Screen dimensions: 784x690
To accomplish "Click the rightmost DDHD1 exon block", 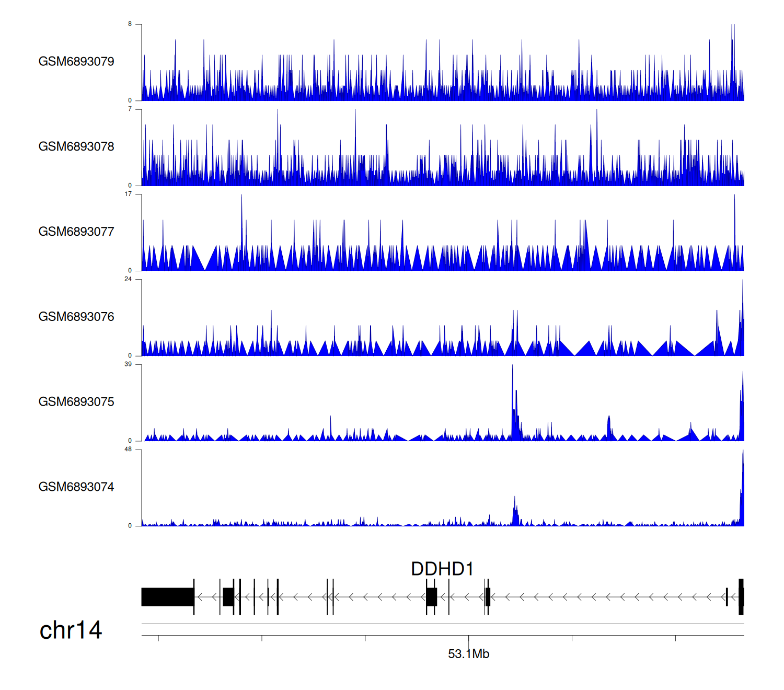I will coord(741,597).
